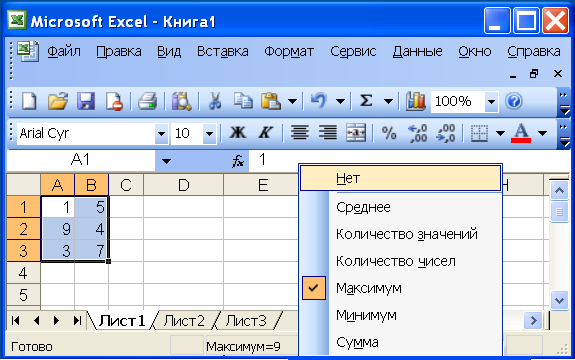Viewport: 575px width, 360px height.
Task: Decrease decimal places
Action: [x=446, y=133]
